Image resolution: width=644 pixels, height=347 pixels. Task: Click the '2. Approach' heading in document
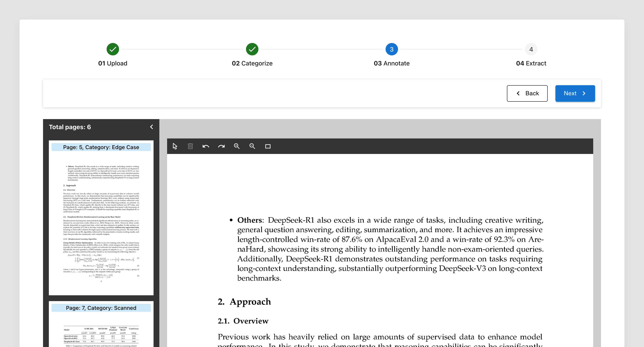(244, 301)
